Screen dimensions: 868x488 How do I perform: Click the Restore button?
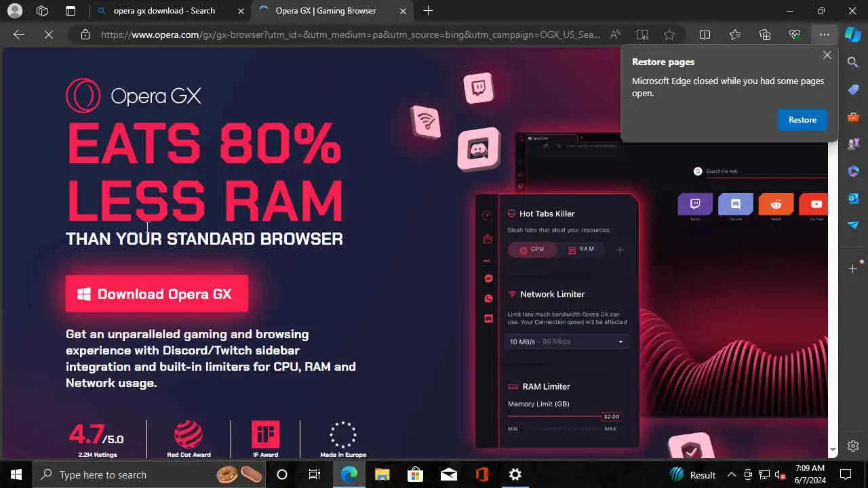[802, 120]
